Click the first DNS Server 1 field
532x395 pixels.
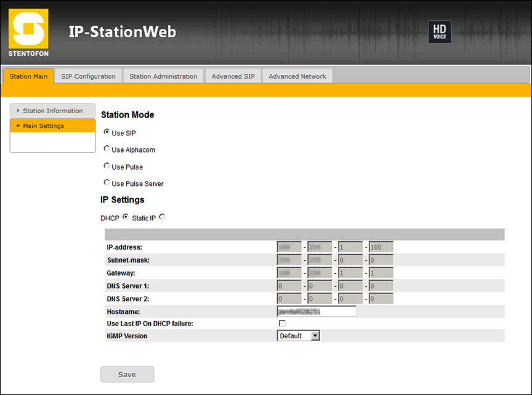(289, 286)
